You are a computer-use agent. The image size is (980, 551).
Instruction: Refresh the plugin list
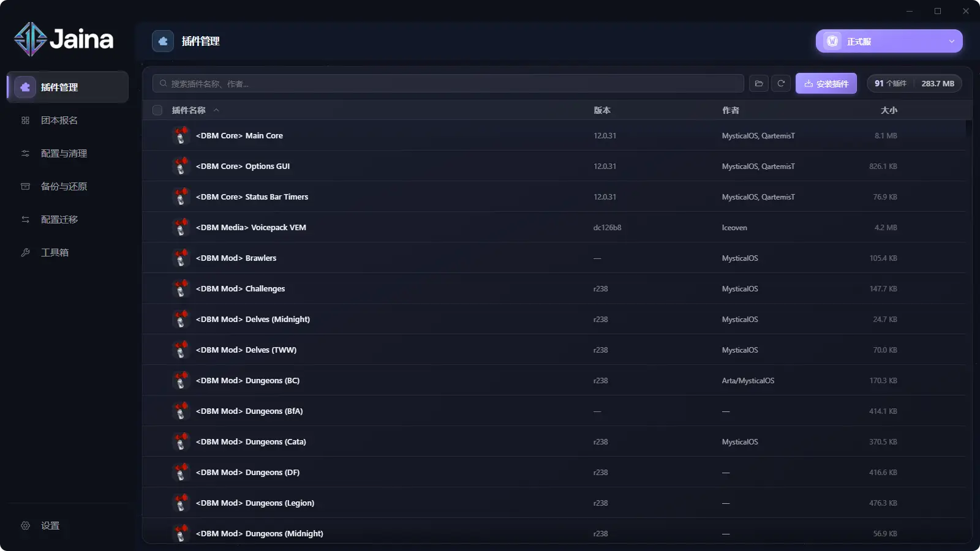click(x=781, y=83)
